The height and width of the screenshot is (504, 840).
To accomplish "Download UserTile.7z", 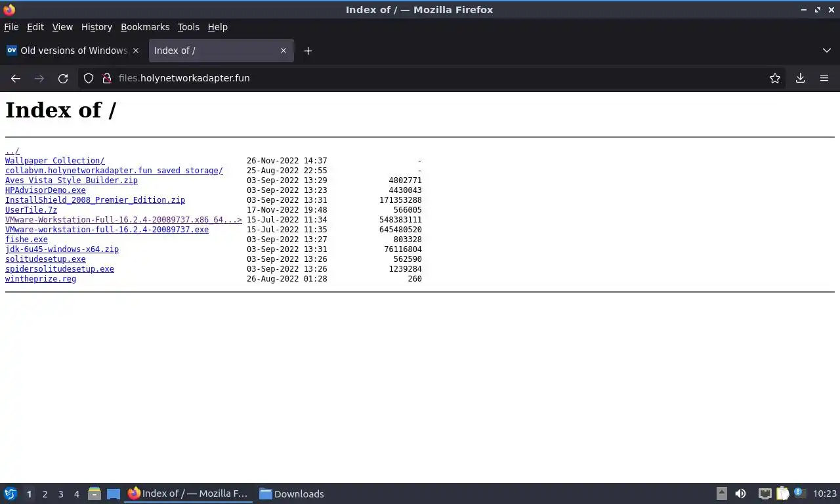I will [x=31, y=210].
